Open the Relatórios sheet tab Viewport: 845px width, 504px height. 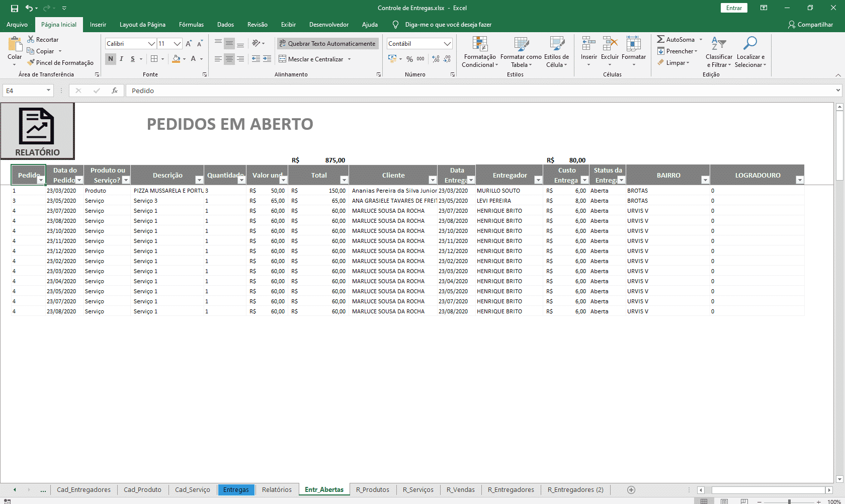[277, 489]
